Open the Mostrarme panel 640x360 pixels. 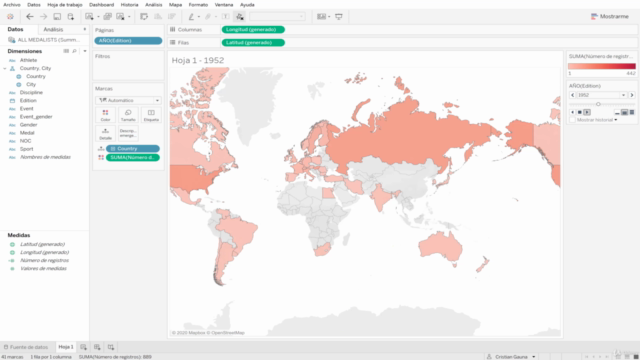point(610,16)
